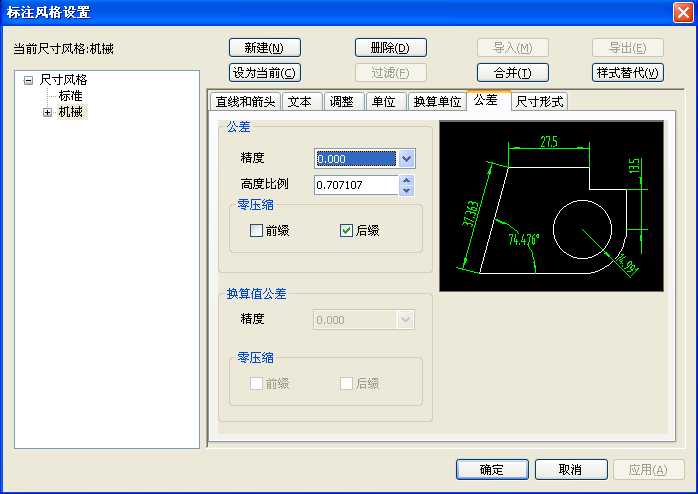Image resolution: width=698 pixels, height=494 pixels.
Task: Switch to the 文本 tab
Action: [x=300, y=102]
